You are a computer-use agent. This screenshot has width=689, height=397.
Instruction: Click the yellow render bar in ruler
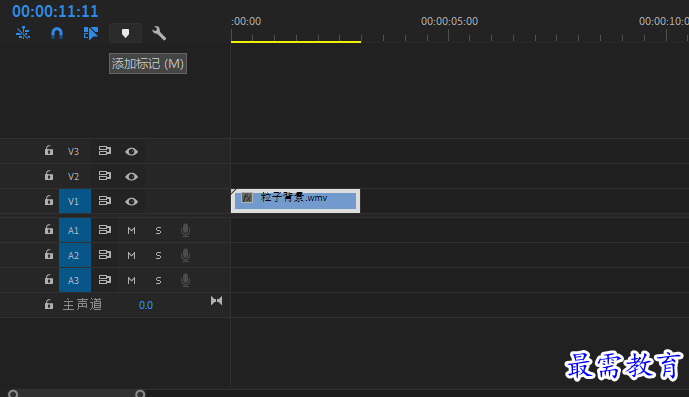point(296,42)
